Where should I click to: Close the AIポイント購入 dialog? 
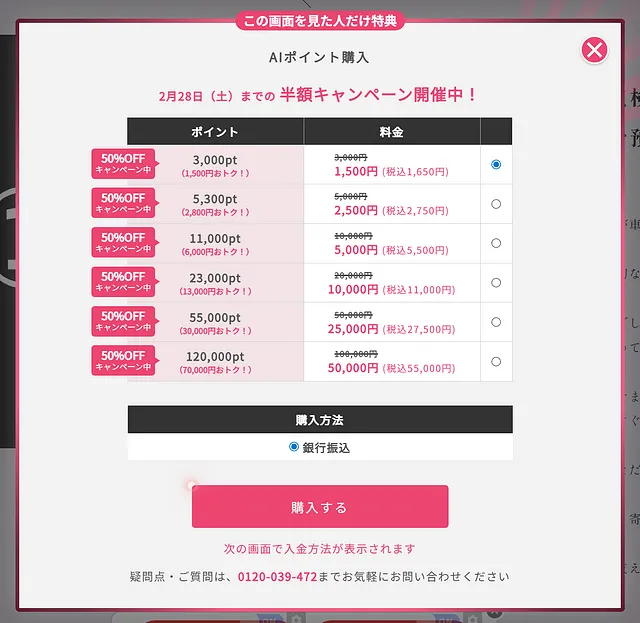pyautogui.click(x=595, y=51)
